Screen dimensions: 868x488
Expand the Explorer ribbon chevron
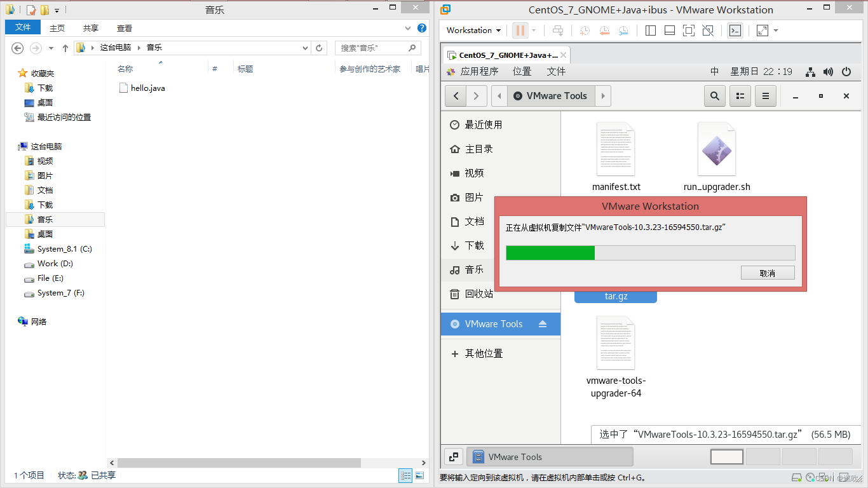408,29
